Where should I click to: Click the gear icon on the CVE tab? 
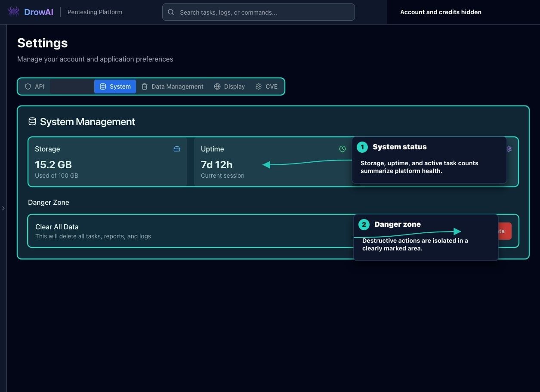[x=259, y=86]
